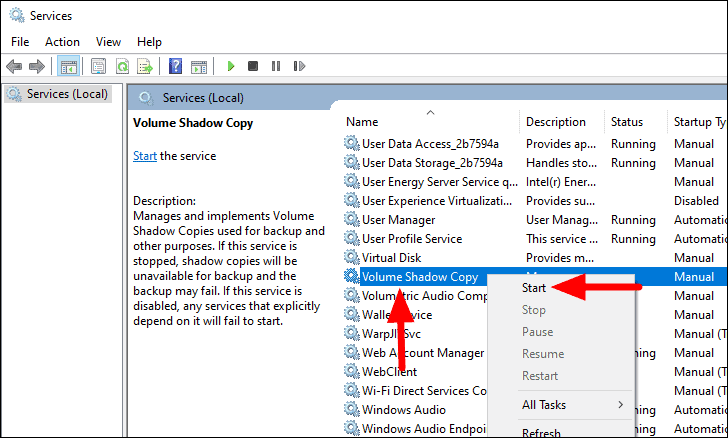Select the WebClient service
This screenshot has width=728, height=438.
[389, 372]
